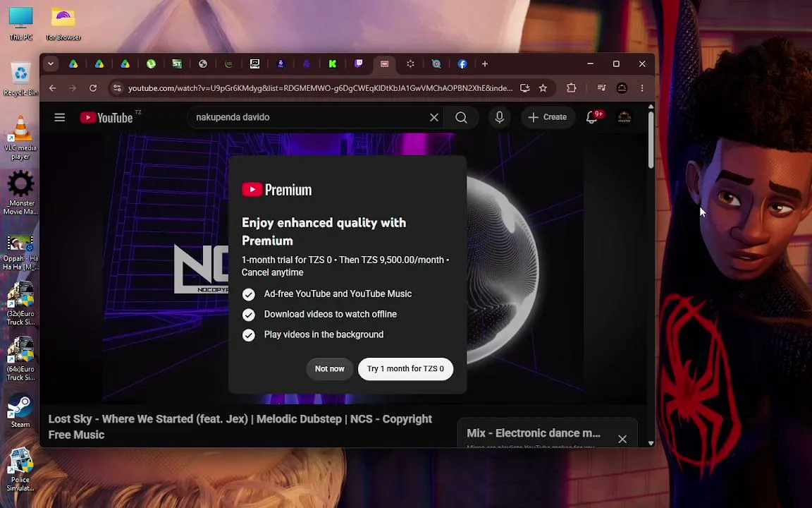Select Oppah - Ha Ha Ha video file
812x508 pixels.
(20, 252)
